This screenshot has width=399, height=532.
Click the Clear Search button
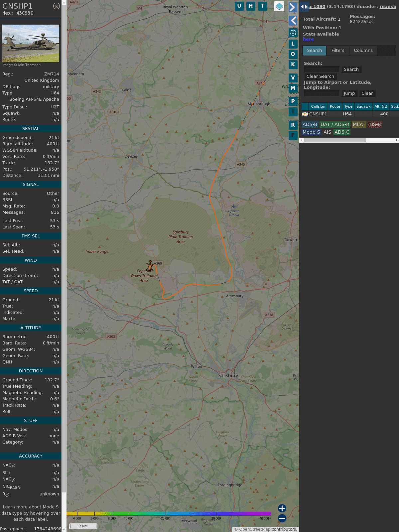point(320,76)
